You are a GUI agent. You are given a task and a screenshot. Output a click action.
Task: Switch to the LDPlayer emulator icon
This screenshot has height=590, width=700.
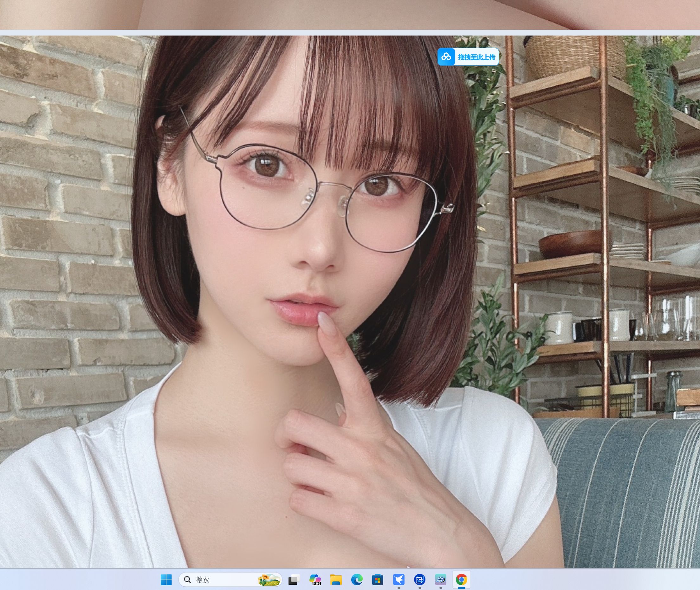click(441, 580)
